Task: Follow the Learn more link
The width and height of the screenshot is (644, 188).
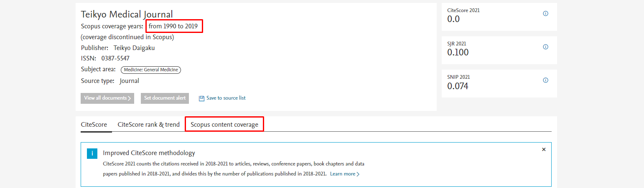Action: tap(344, 174)
